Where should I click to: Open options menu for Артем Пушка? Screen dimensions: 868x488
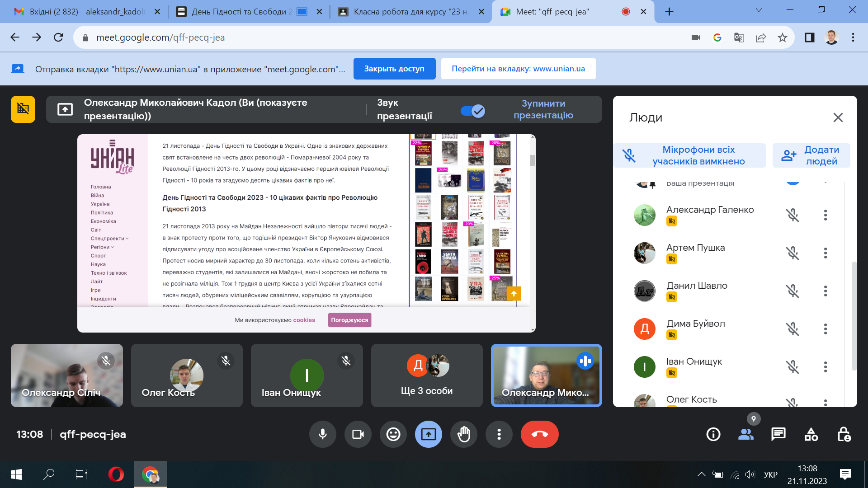coord(826,253)
